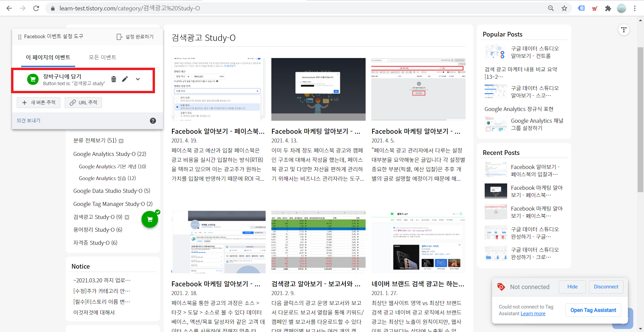The width and height of the screenshot is (644, 332).
Task: Open popular post 검색 광고 마케터 내용 비교 요약
Action: [521, 73]
